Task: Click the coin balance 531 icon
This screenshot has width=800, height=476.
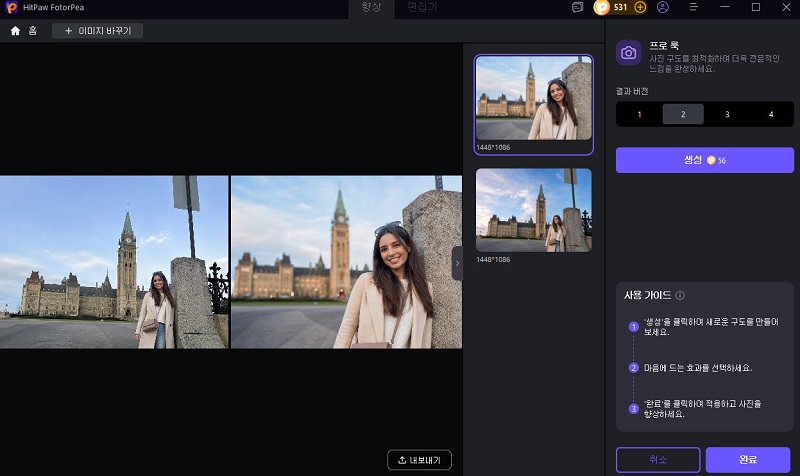Action: click(602, 7)
